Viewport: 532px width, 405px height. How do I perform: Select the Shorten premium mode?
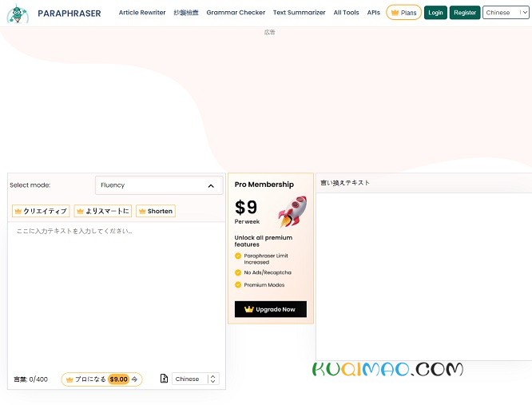156,211
